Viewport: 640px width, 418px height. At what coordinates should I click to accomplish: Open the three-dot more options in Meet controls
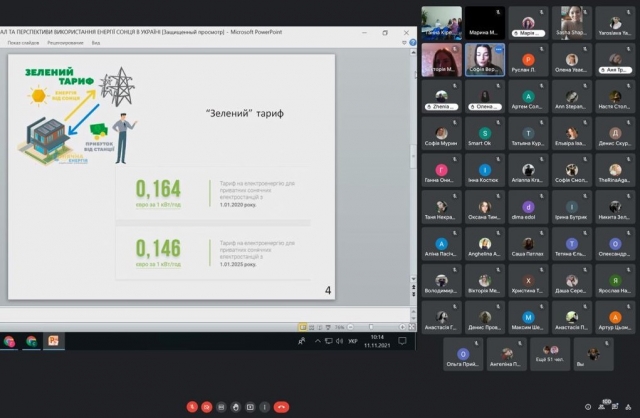(x=264, y=407)
